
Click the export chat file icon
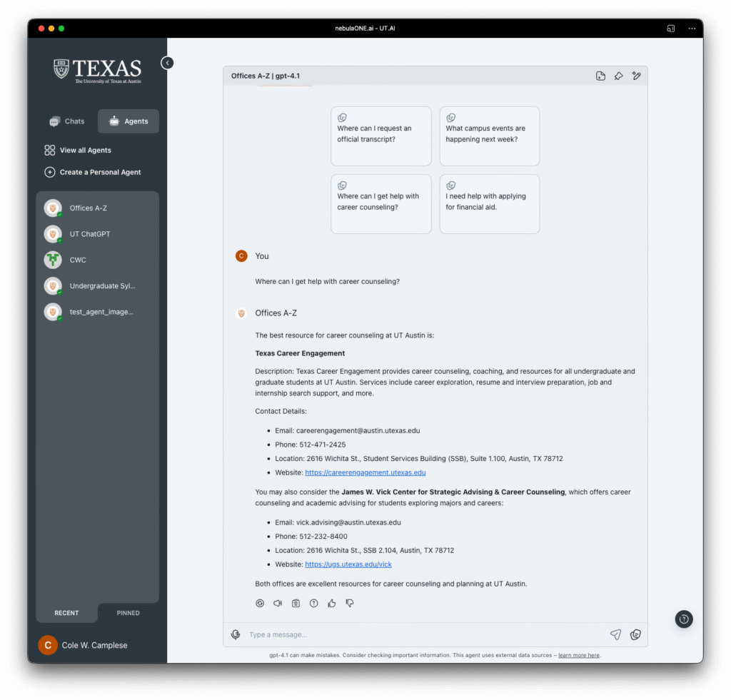[600, 76]
